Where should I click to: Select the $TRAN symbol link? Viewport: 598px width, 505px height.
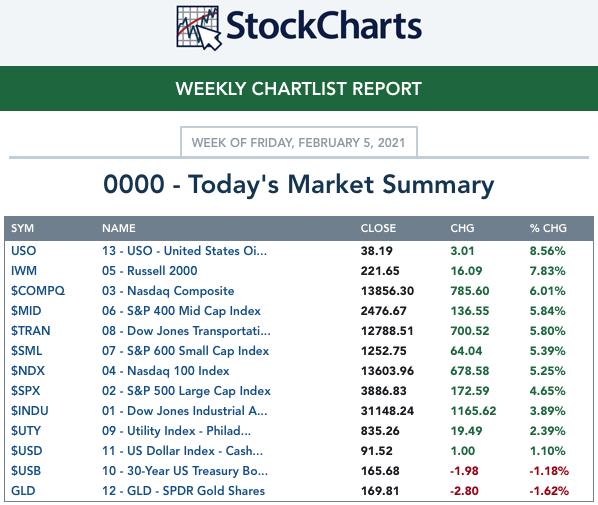[31, 331]
